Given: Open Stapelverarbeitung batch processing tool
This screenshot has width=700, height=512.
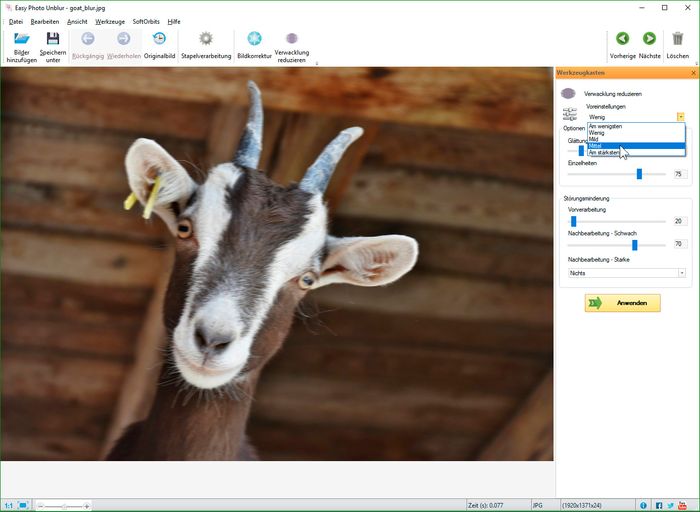Looking at the screenshot, I should click(206, 40).
